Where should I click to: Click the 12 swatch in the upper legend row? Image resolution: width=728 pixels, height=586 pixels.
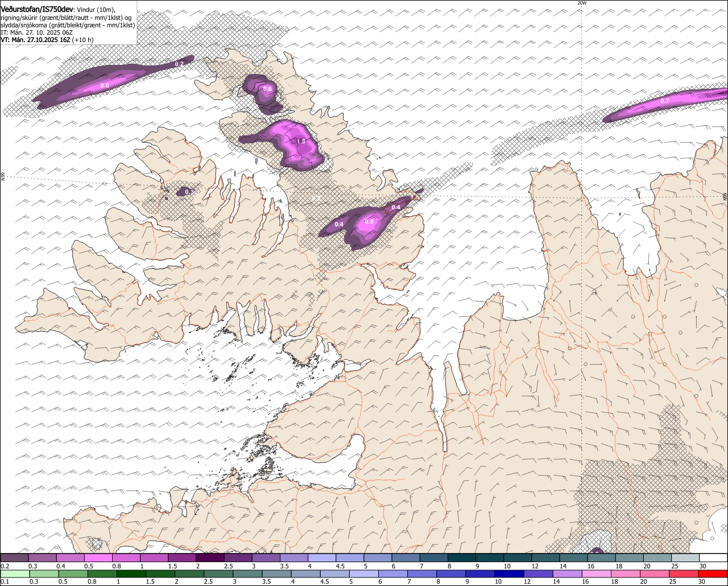click(x=546, y=558)
